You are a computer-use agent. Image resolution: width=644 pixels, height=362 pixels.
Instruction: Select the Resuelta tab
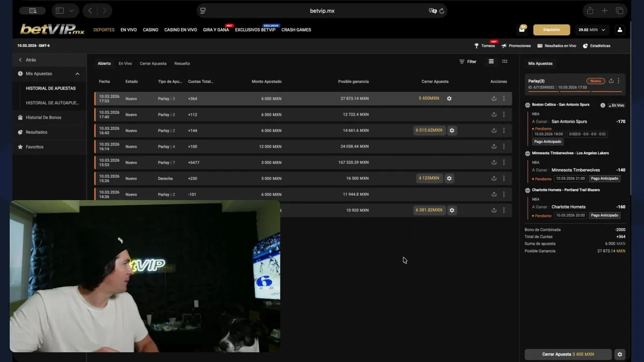coord(182,63)
